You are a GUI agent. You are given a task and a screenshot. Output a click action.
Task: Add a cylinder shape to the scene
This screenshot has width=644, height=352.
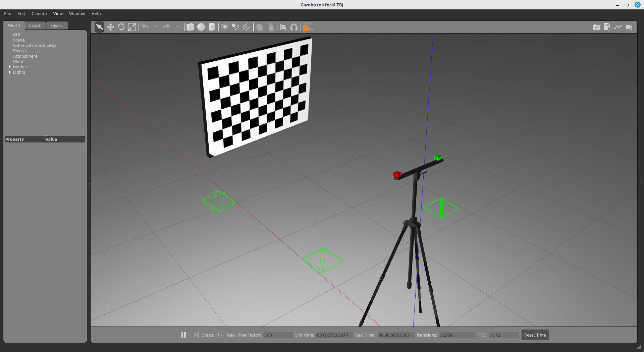[212, 27]
